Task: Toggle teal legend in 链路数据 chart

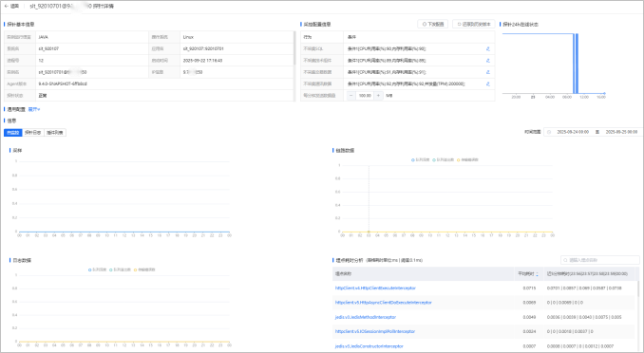Action: (444, 159)
